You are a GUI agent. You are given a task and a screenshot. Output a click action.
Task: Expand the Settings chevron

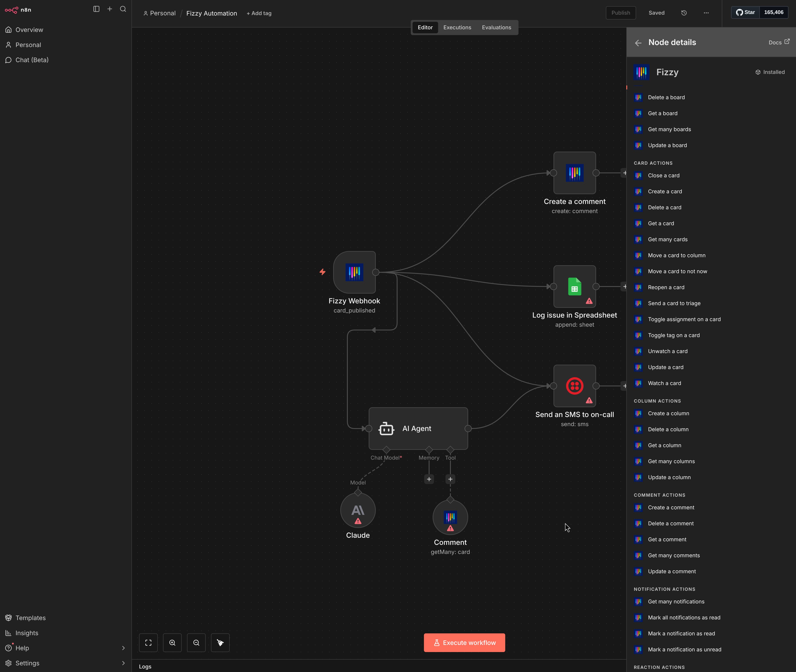click(123, 663)
